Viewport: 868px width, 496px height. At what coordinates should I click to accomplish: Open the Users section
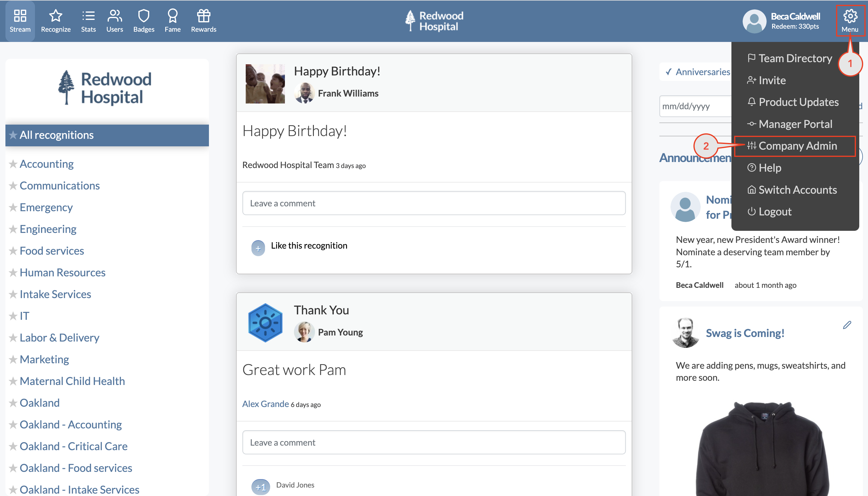pos(114,21)
